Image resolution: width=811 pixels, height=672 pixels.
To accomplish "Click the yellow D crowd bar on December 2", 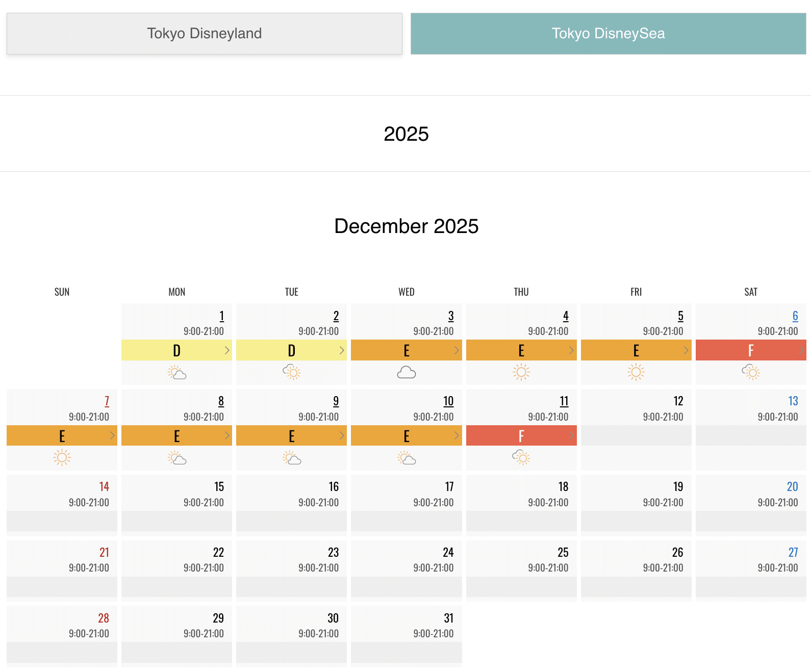I will coord(291,350).
